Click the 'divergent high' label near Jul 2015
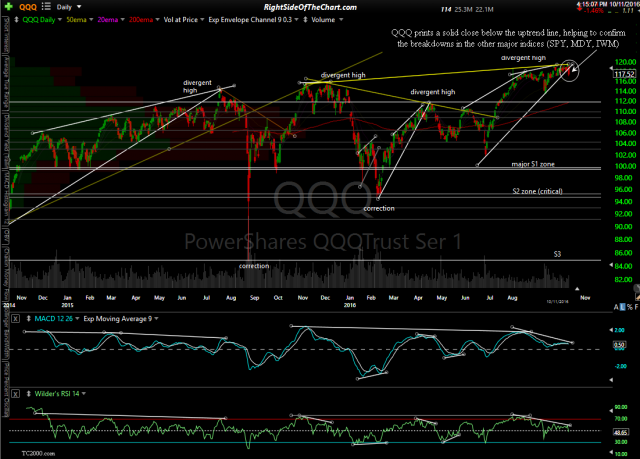This screenshot has width=640, height=459. coord(198,86)
